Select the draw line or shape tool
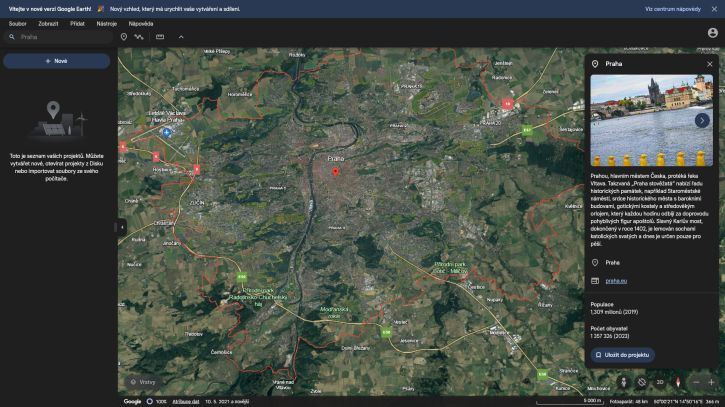This screenshot has height=407, width=725. point(139,37)
